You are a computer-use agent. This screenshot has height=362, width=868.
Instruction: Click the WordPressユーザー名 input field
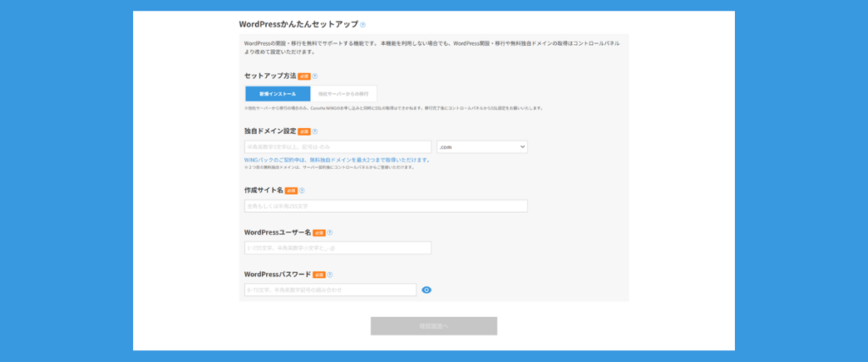tap(337, 248)
